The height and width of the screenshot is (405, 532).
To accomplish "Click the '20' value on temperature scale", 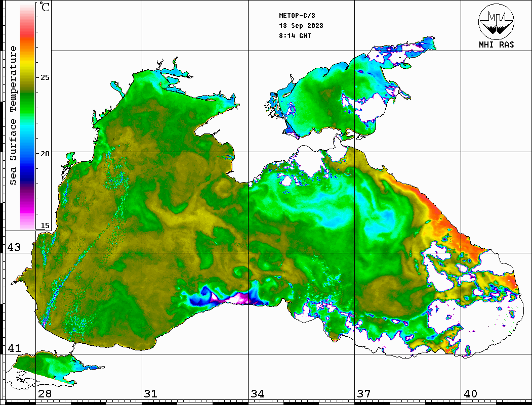I will [x=45, y=154].
